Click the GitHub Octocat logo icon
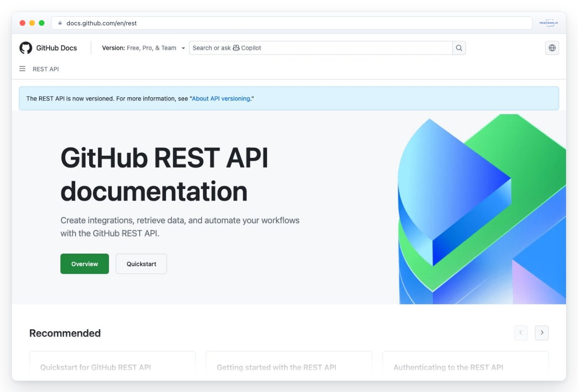Viewport: 578px width, 392px height. coord(26,48)
